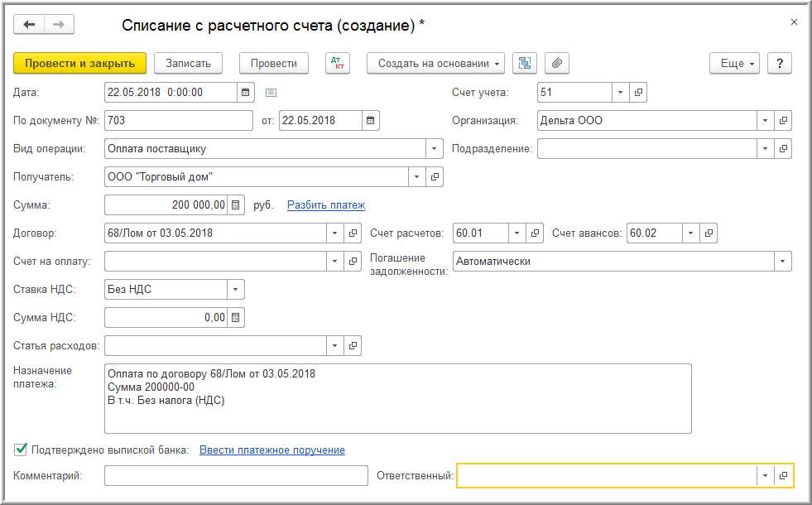Click the Провести и закрыть button

pos(79,63)
